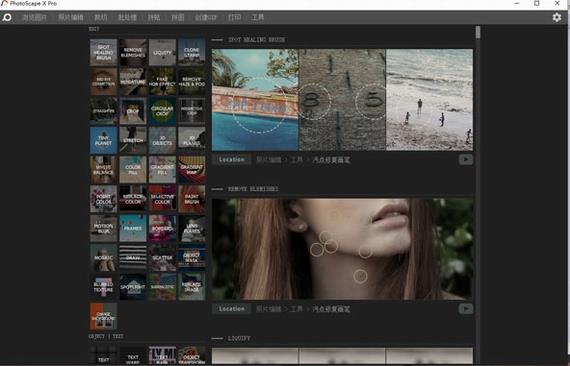Choose the Paint Brush tile
Viewport: 570px width, 366px height.
192,199
